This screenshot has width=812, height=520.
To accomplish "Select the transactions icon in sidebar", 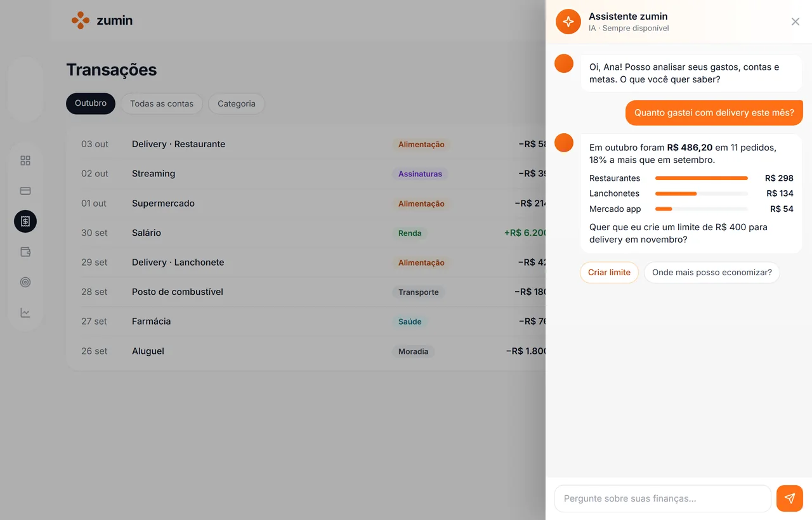I will tap(25, 221).
